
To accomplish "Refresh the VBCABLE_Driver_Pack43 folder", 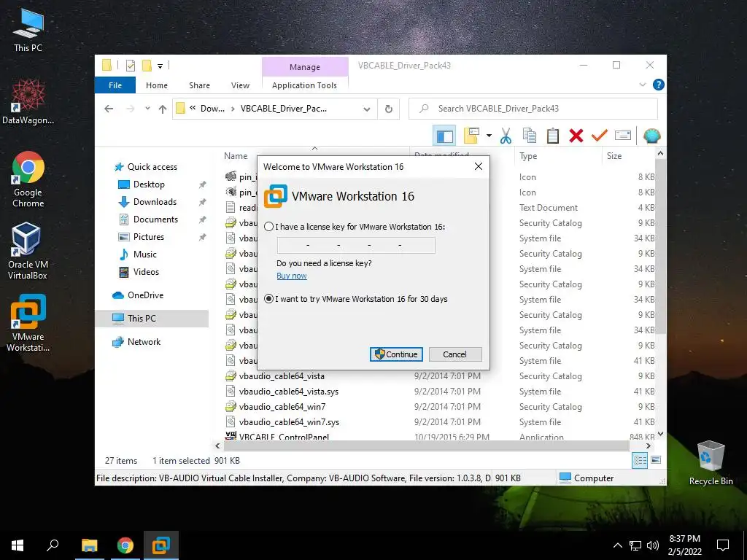I will coord(389,109).
